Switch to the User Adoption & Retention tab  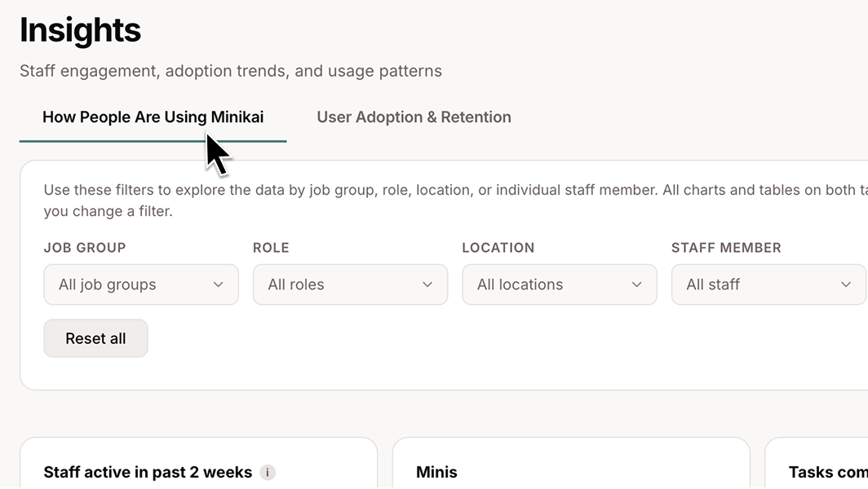[414, 117]
